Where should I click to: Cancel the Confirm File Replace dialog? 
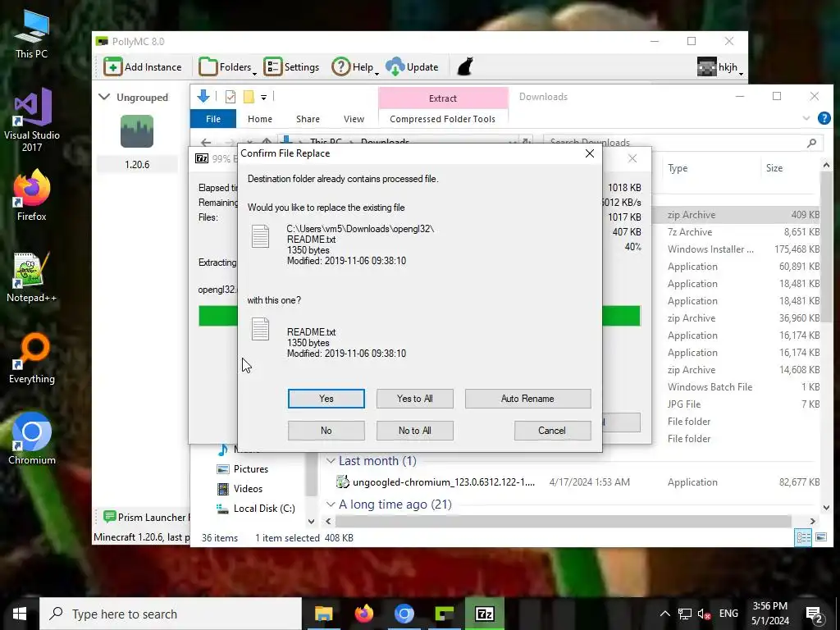pyautogui.click(x=552, y=430)
